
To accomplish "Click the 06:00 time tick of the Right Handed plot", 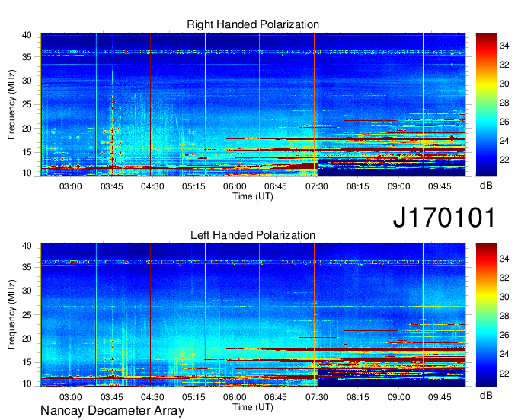I will (x=235, y=186).
